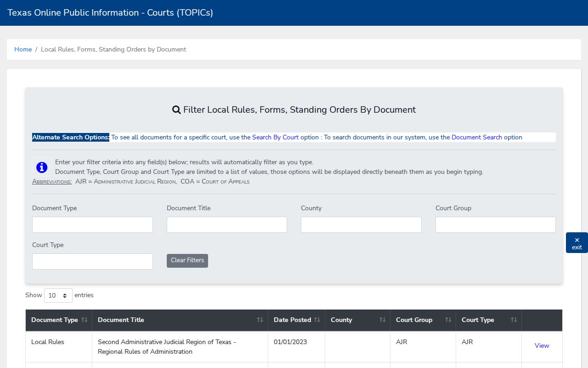Focus the Court Type filter field
Screen dimensions: 588x368
[92, 261]
